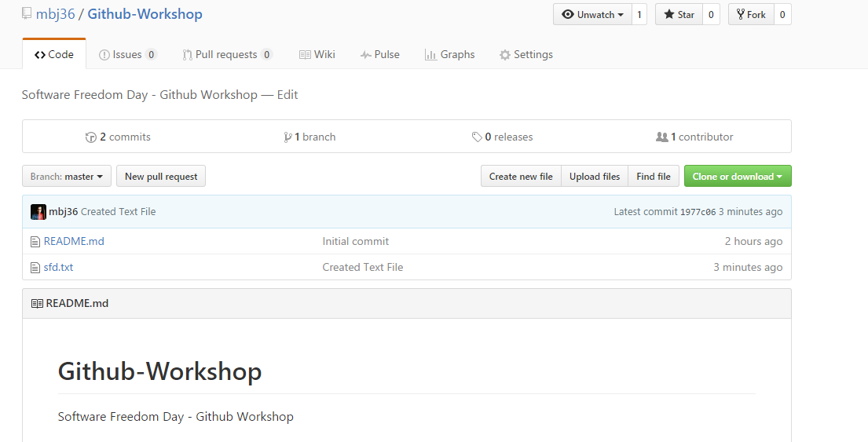
Task: Click the '3 minutes ago' timestamp for sfd.txt
Action: (x=748, y=267)
